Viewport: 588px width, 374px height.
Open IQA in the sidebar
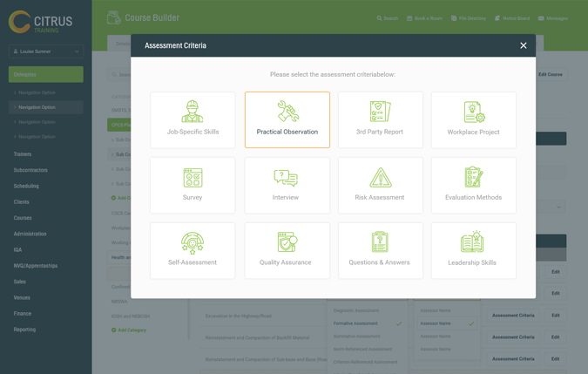click(17, 250)
